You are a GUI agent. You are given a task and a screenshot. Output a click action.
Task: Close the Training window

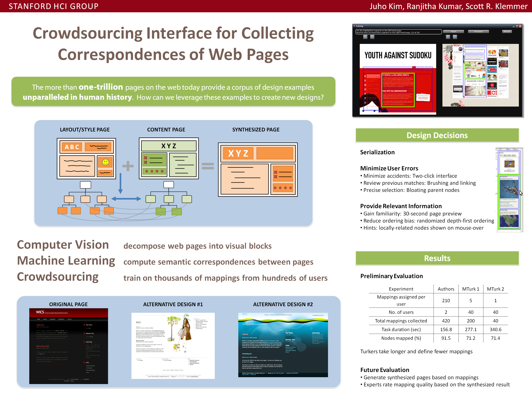[520, 26]
